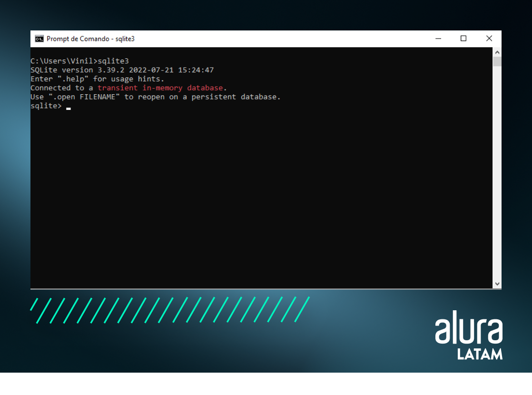
Task: Click the red "transient in-memory database" text
Action: click(160, 88)
